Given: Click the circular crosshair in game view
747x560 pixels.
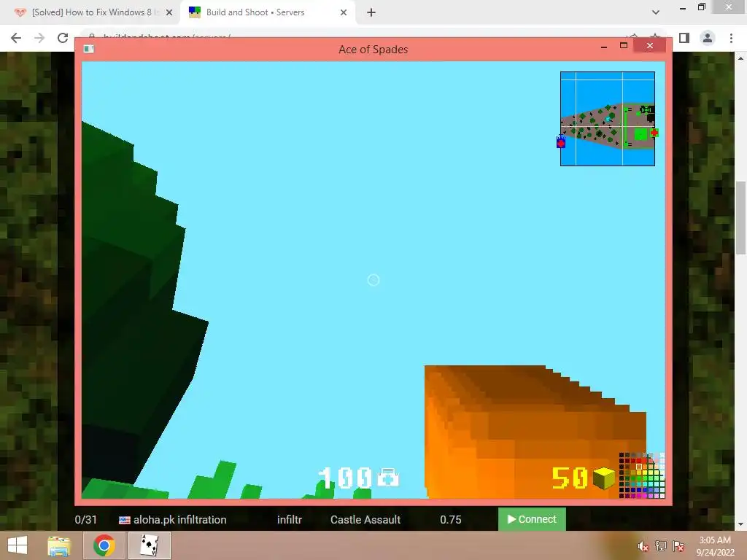Looking at the screenshot, I should [373, 280].
